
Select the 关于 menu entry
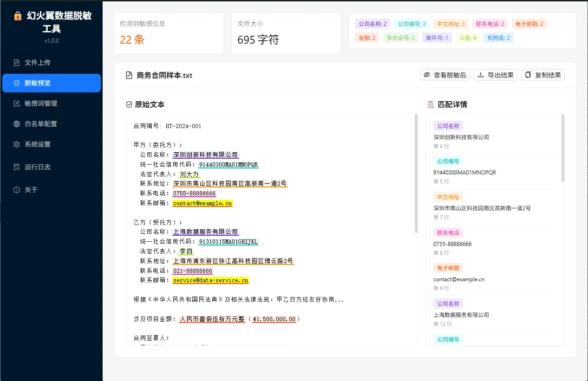(x=52, y=190)
